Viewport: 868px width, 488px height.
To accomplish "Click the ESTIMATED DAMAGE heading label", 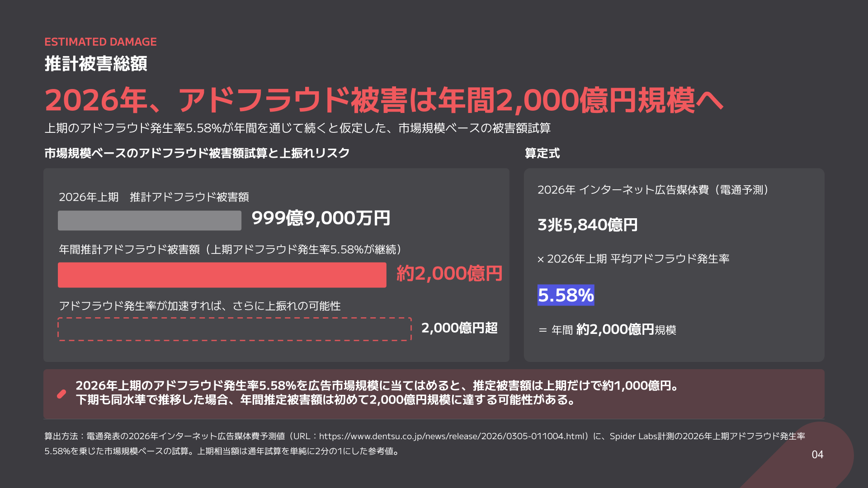I will coord(100,42).
